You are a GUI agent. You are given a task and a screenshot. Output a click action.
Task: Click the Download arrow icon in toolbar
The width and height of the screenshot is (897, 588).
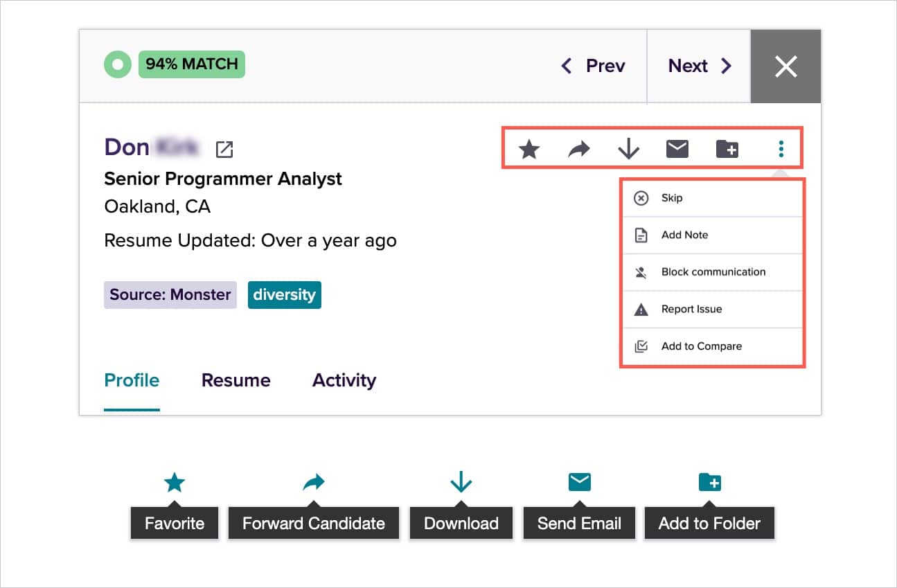(x=628, y=149)
